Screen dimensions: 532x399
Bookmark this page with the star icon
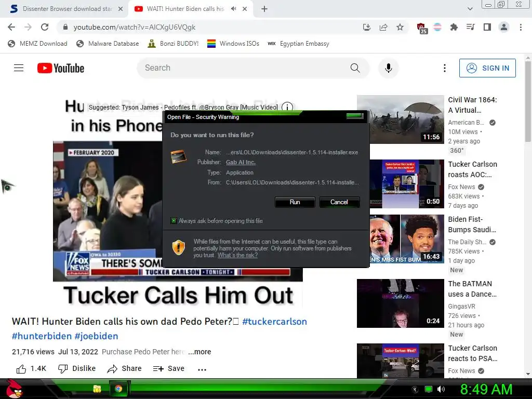400,27
